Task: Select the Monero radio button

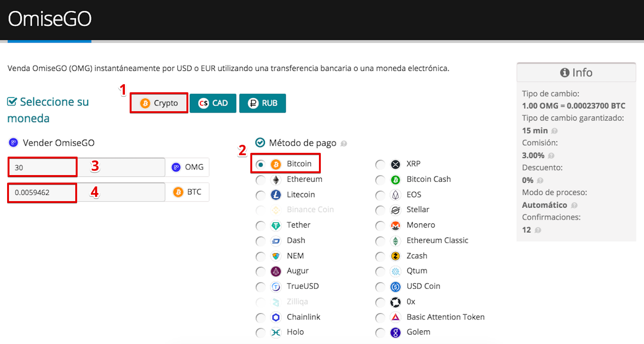Action: pos(380,226)
